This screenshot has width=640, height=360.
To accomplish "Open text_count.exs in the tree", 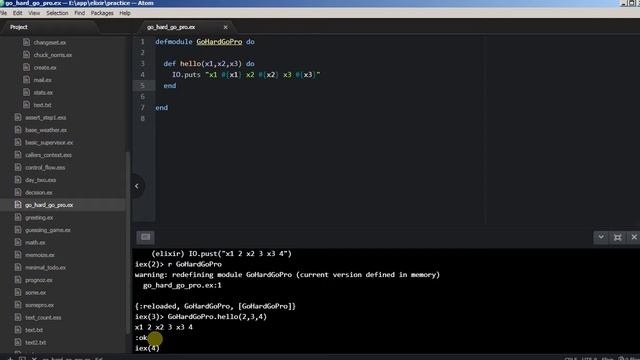I will 43,318.
